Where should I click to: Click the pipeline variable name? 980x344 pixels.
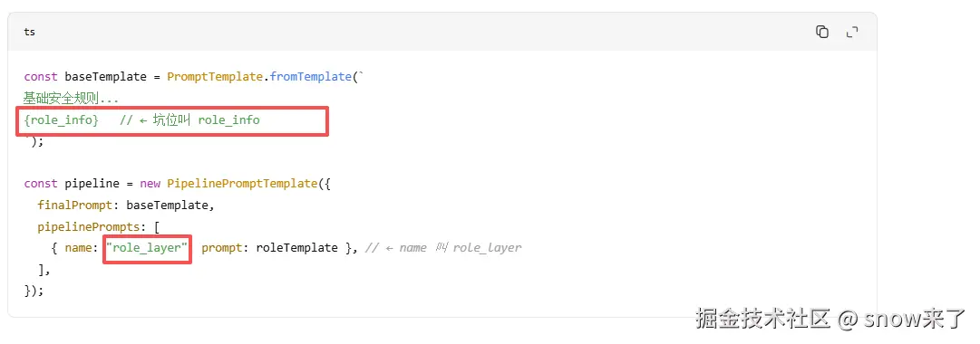click(92, 184)
